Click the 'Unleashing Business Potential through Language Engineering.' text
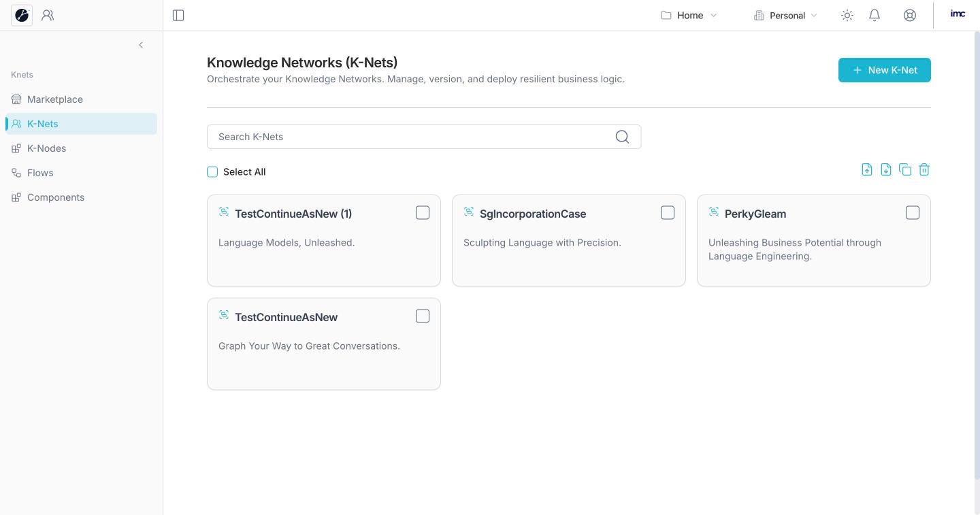This screenshot has width=980, height=515. (x=795, y=250)
